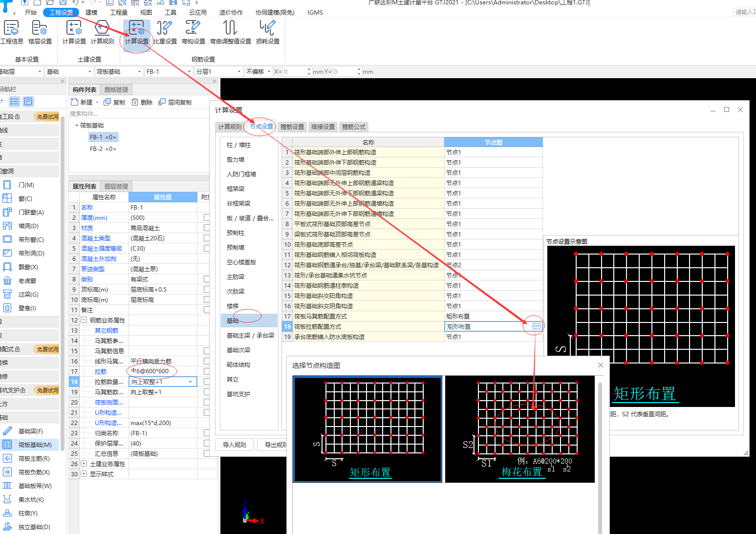Toggle 附加 checkbox for 备注 row
756x534 pixels.
tap(207, 310)
